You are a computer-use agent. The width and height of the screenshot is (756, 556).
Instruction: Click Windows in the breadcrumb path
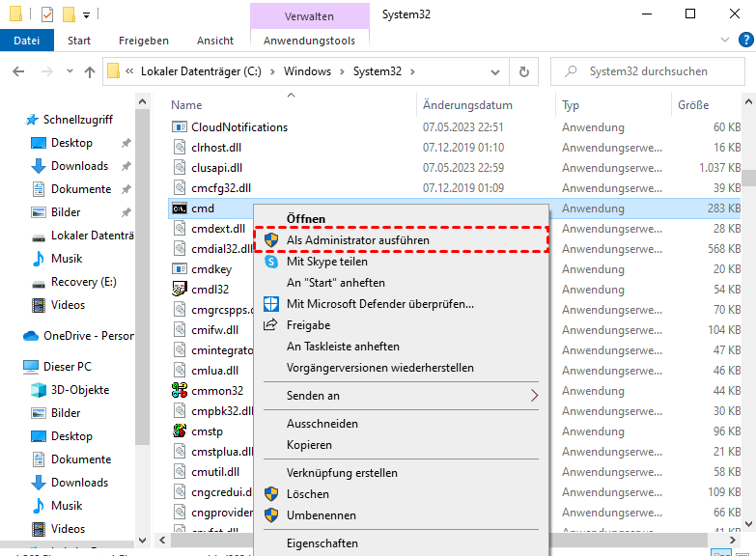point(307,71)
